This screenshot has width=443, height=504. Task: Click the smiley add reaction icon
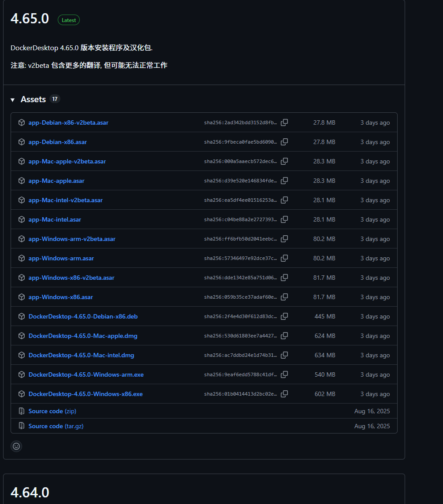tap(16, 446)
